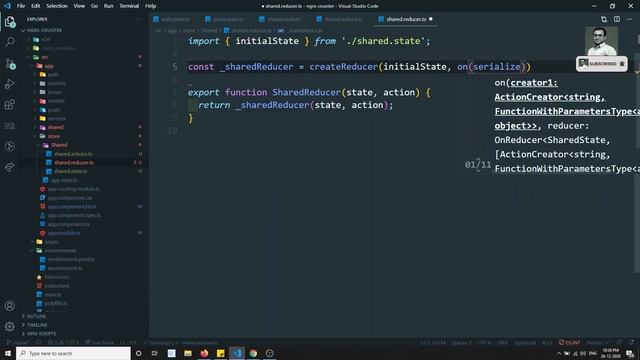Click the signature help 01/11 overload counter
Screen dimensions: 640x360
point(478,164)
